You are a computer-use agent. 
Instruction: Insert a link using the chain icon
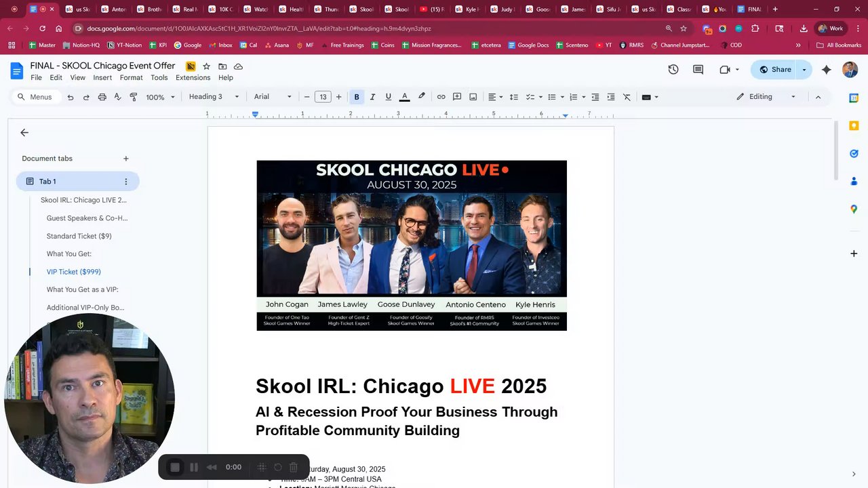tap(441, 97)
